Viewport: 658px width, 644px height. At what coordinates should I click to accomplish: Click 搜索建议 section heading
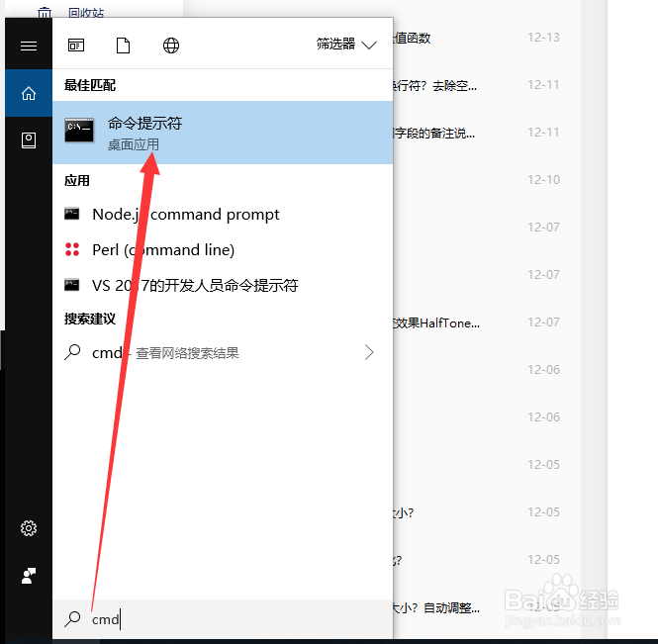(x=90, y=319)
